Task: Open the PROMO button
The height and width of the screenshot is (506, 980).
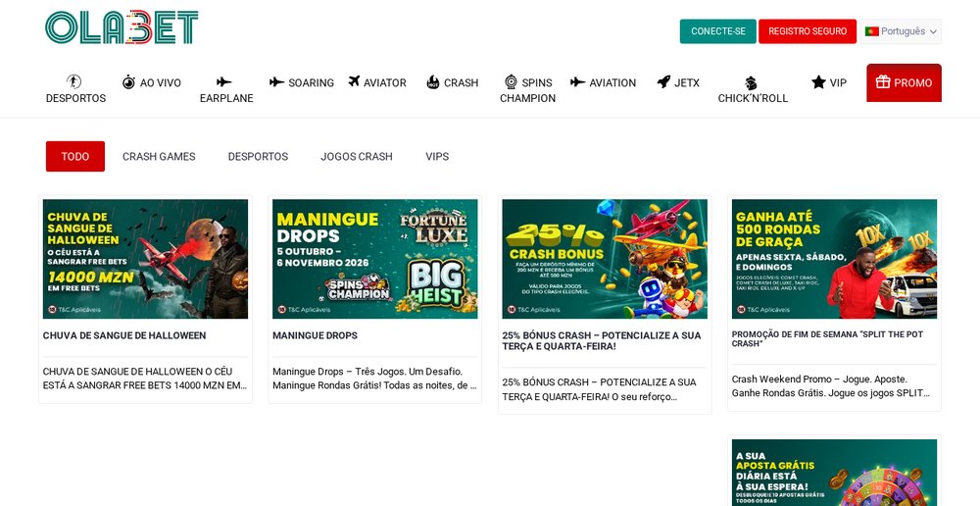Action: click(904, 82)
